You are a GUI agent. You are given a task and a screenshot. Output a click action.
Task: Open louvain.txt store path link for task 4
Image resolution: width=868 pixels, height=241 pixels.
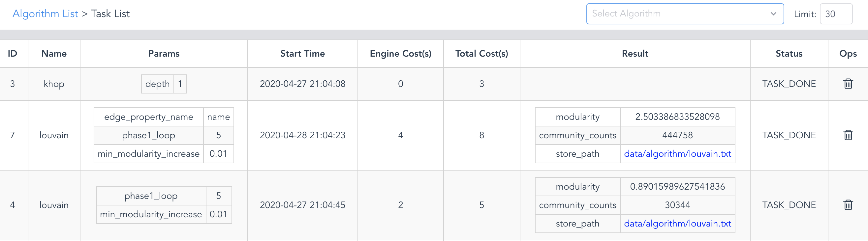point(677,224)
